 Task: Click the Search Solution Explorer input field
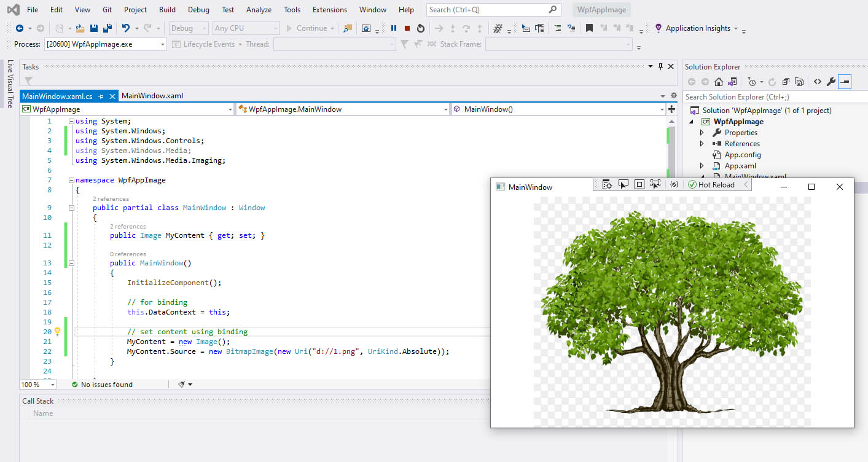(768, 97)
